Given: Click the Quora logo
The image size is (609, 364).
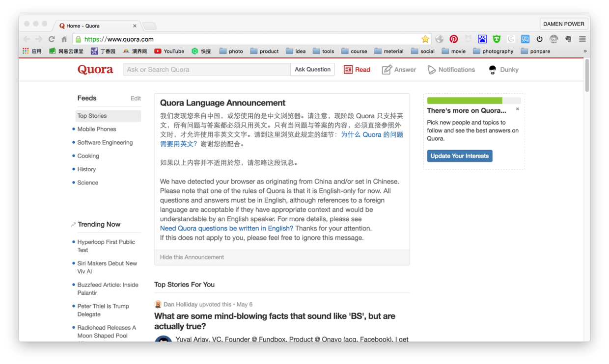Looking at the screenshot, I should tap(95, 70).
